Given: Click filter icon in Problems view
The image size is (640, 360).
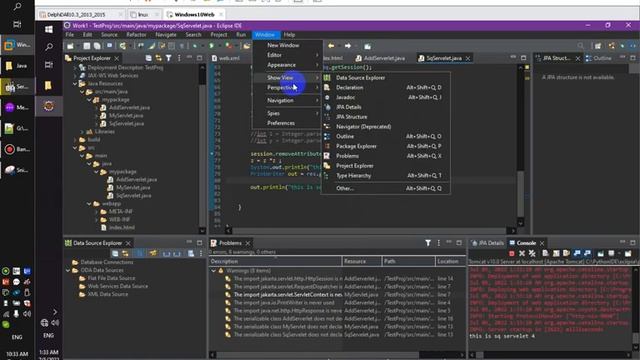Looking at the screenshot, I should [428, 243].
